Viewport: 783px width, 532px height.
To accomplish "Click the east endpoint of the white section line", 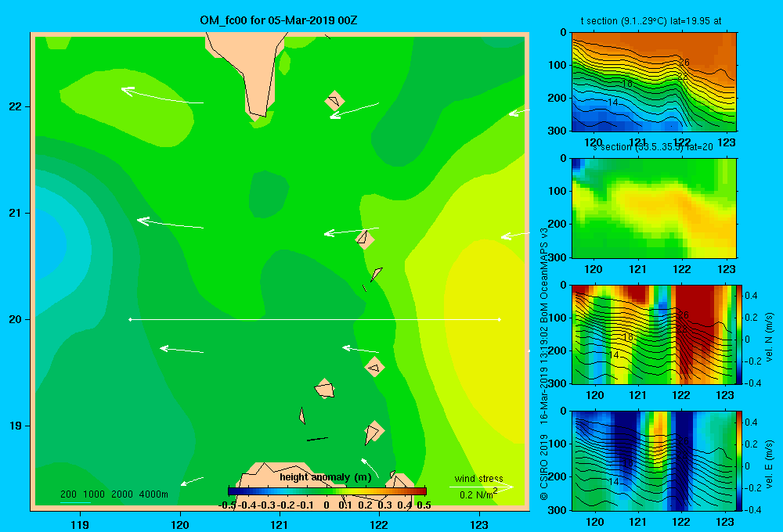I will pos(500,319).
